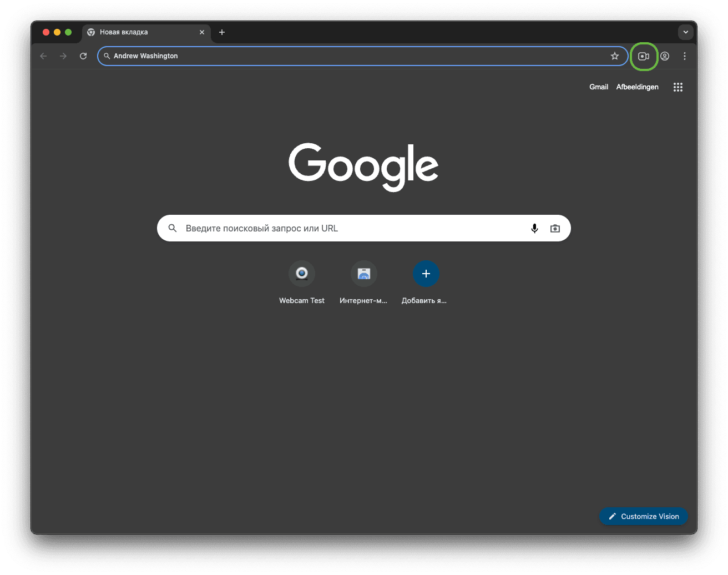Open Google apps grid icon
Screen dimensions: 728x575
pyautogui.click(x=678, y=87)
